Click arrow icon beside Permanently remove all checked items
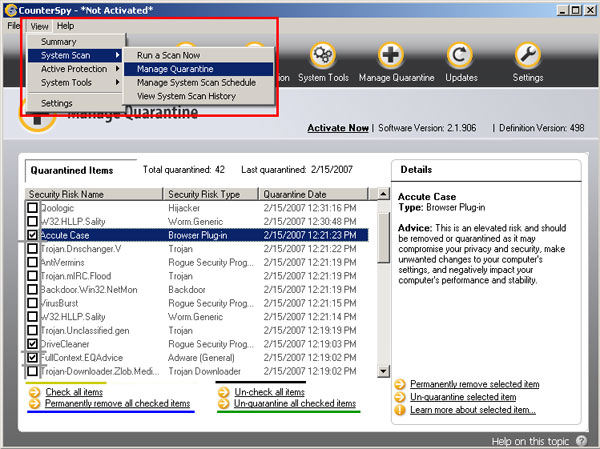 pyautogui.click(x=34, y=403)
